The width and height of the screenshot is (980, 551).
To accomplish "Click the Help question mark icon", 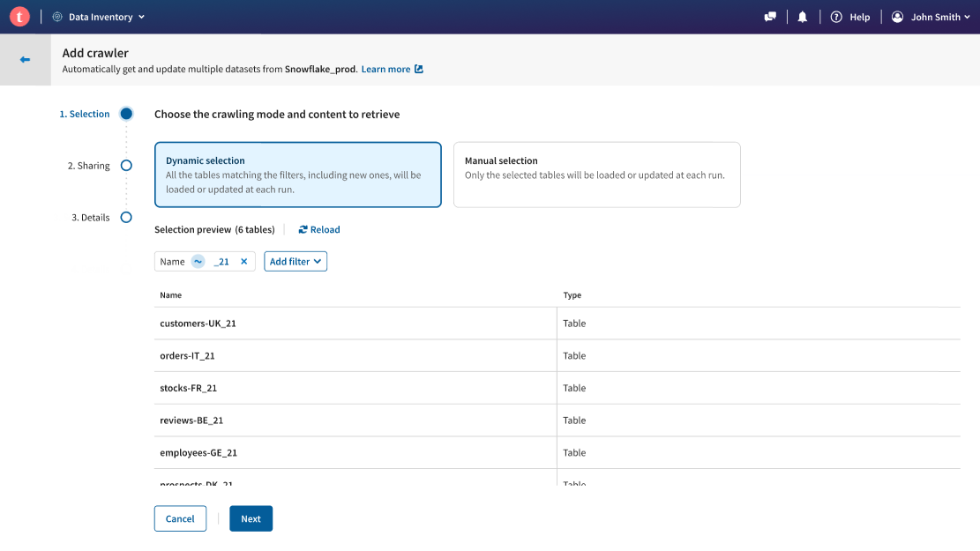I will click(836, 17).
